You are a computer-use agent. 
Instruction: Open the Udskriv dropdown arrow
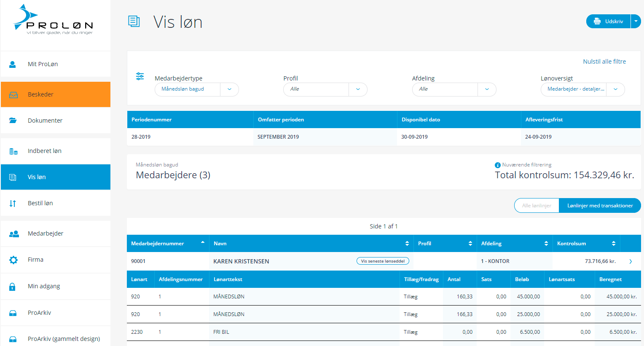pyautogui.click(x=636, y=21)
